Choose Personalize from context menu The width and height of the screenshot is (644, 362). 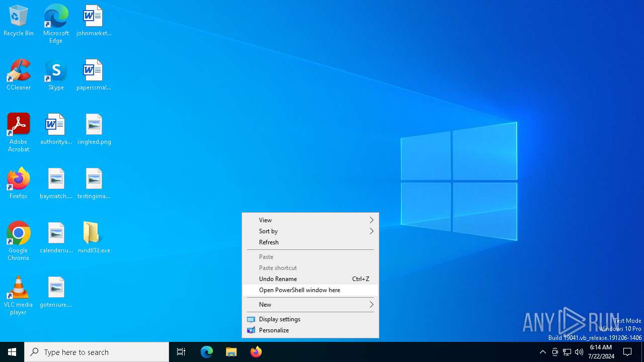(x=310, y=330)
